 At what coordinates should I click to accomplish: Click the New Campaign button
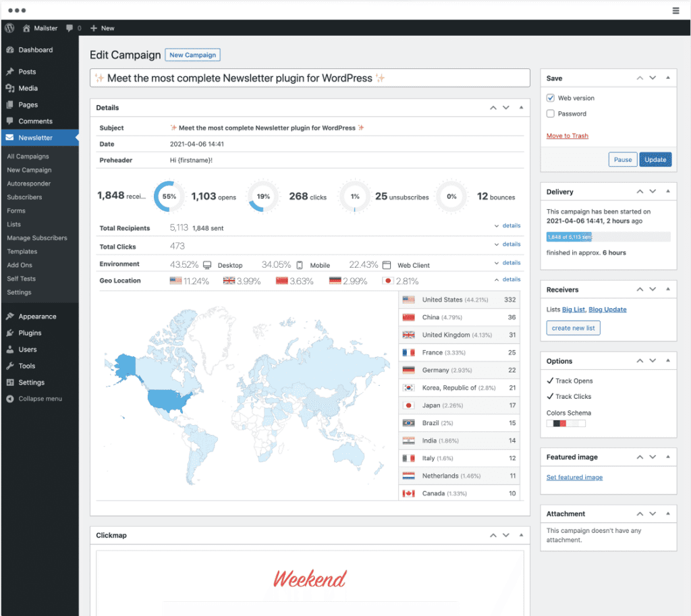tap(192, 55)
